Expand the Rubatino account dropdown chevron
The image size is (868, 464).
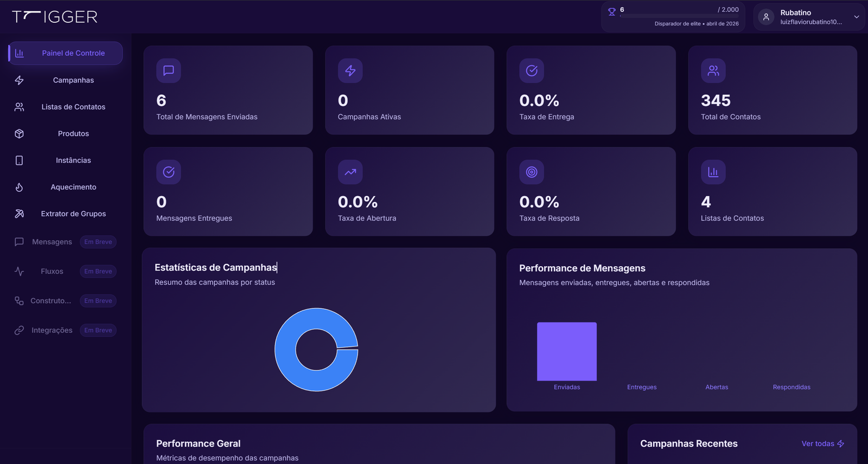857,17
